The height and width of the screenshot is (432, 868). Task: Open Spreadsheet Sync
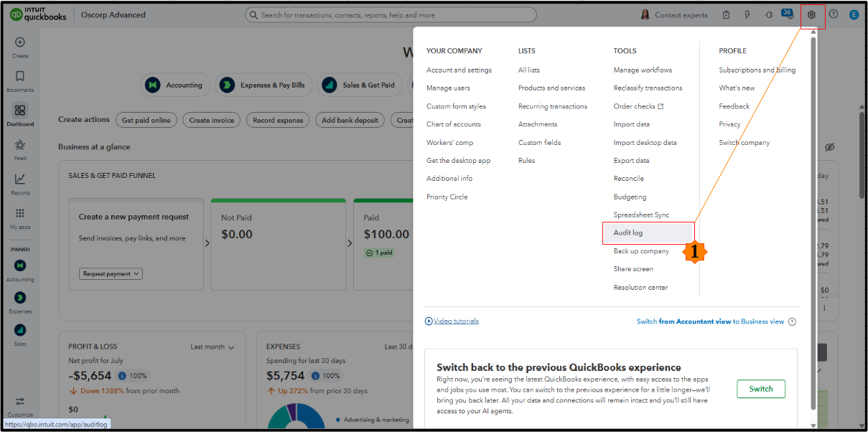(x=641, y=215)
